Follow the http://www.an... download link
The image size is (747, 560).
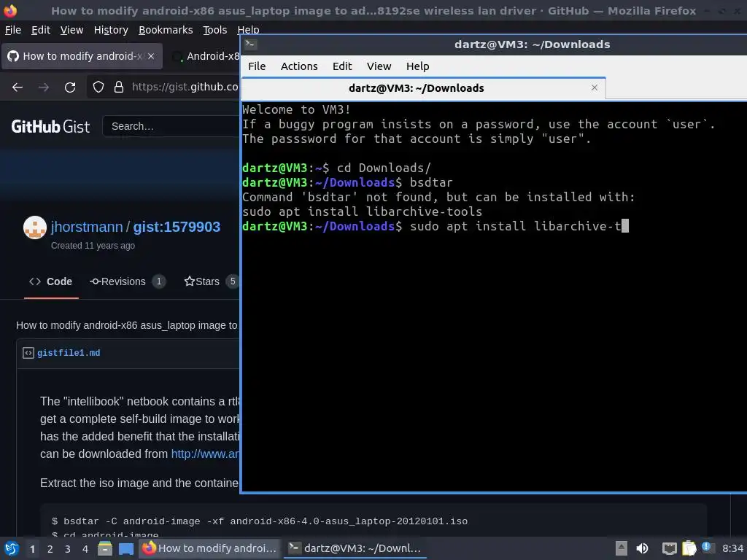coord(205,454)
